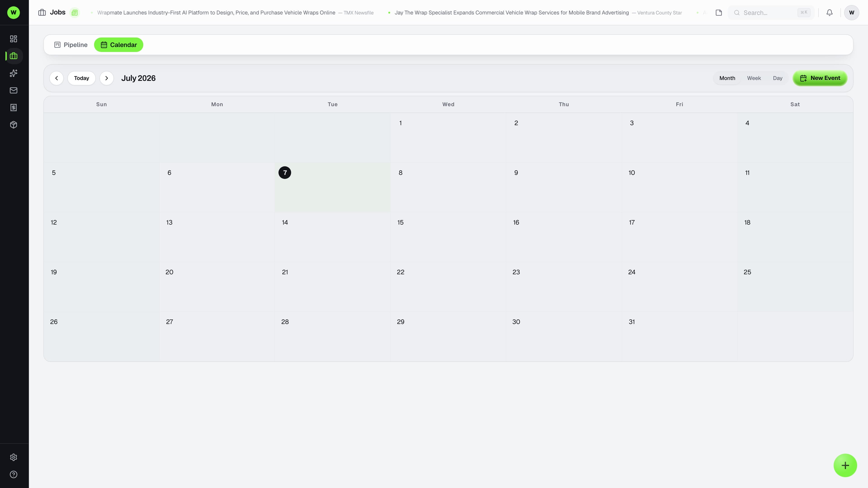Click the green W logo at top left
The image size is (868, 488).
pos(14,12)
